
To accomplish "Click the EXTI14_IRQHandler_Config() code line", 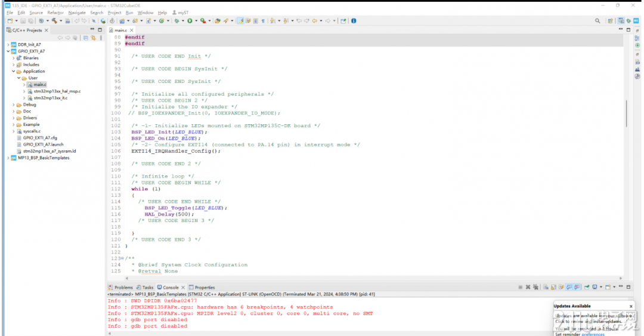I will [x=176, y=151].
